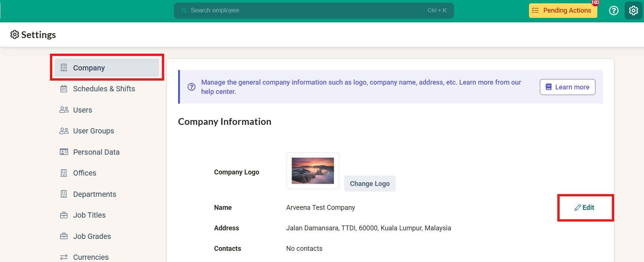Click the Arveena Test Company name
The image size is (644, 262).
pos(320,208)
